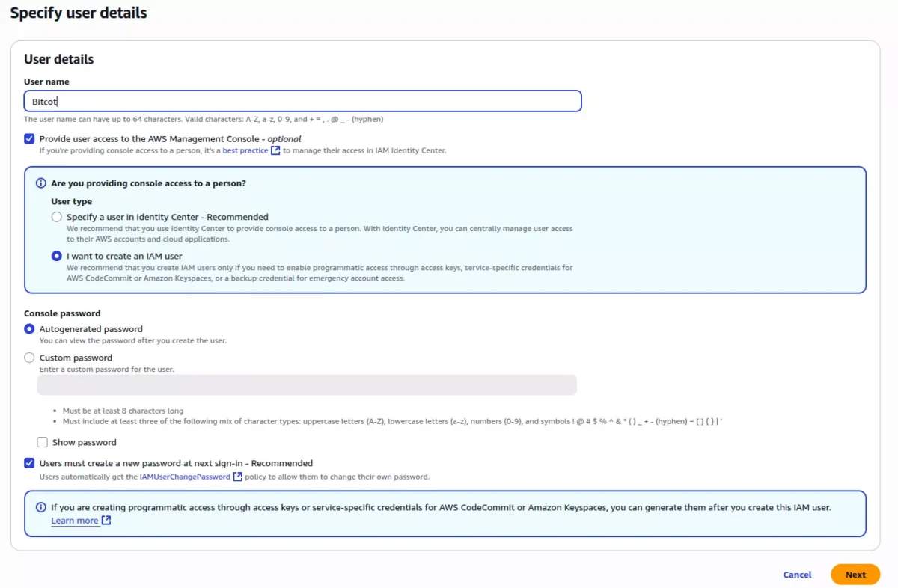
Task: Enable the Show password checkbox
Action: 43,442
